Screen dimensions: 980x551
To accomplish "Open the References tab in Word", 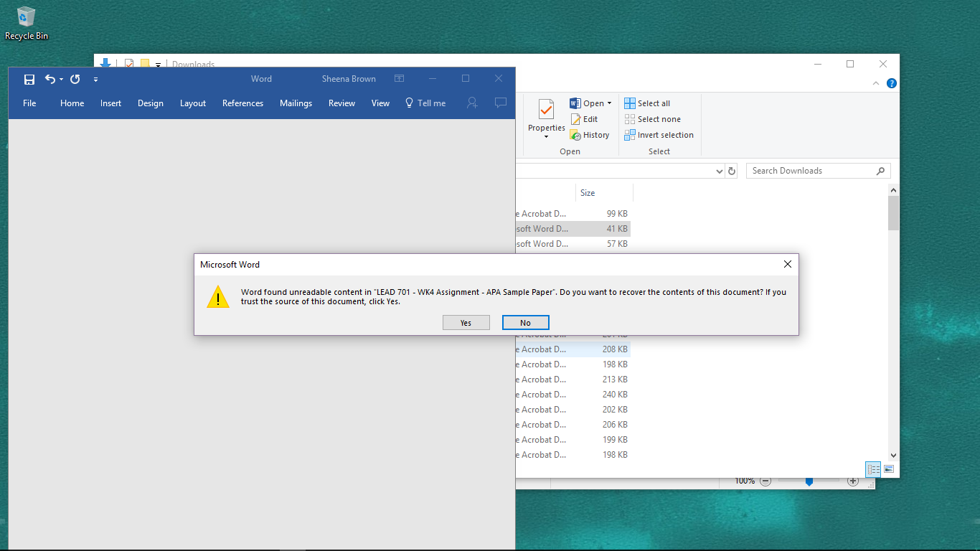I will pyautogui.click(x=242, y=103).
